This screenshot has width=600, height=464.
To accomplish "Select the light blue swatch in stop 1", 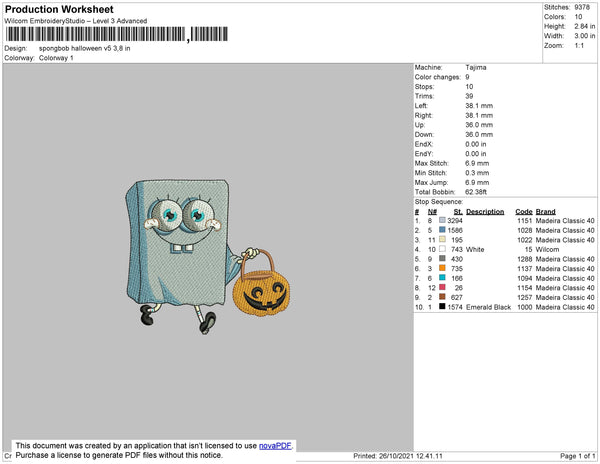I will [x=442, y=220].
